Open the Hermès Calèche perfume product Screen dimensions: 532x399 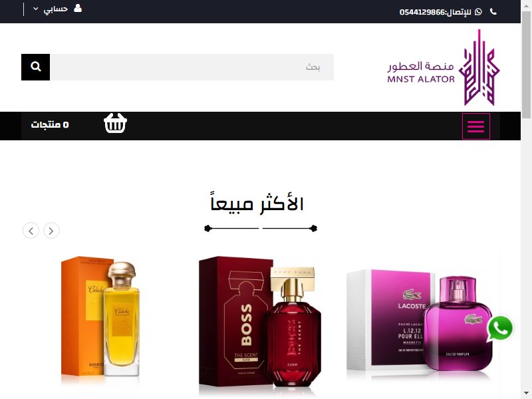(100, 317)
